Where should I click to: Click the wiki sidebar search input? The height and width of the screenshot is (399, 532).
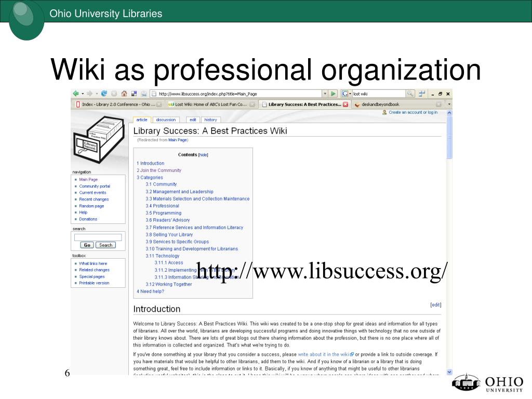click(x=98, y=237)
